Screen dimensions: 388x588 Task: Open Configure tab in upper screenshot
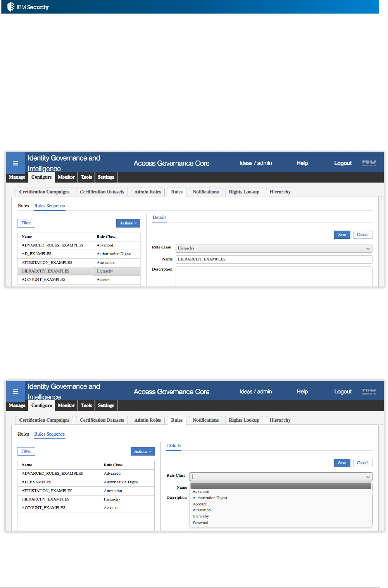click(x=41, y=177)
